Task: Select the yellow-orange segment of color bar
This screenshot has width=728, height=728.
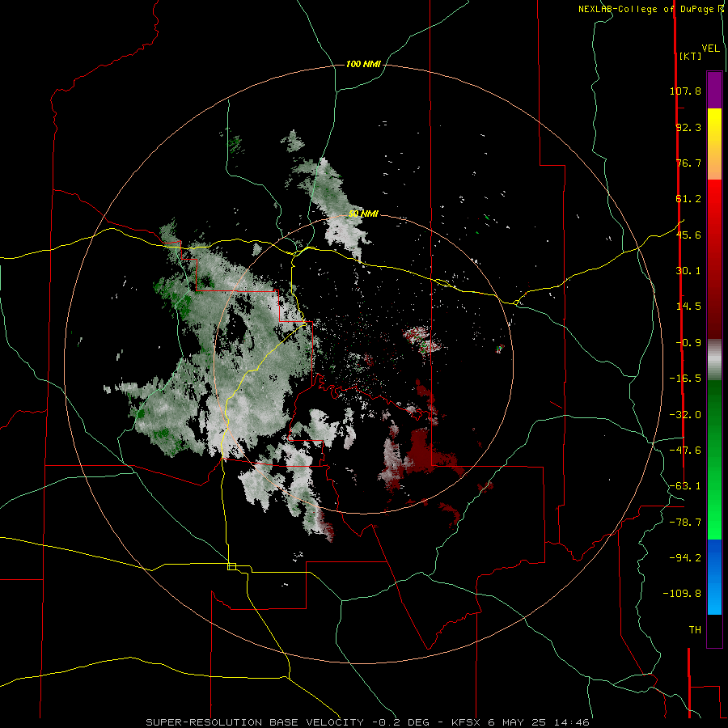Action: tap(714, 144)
